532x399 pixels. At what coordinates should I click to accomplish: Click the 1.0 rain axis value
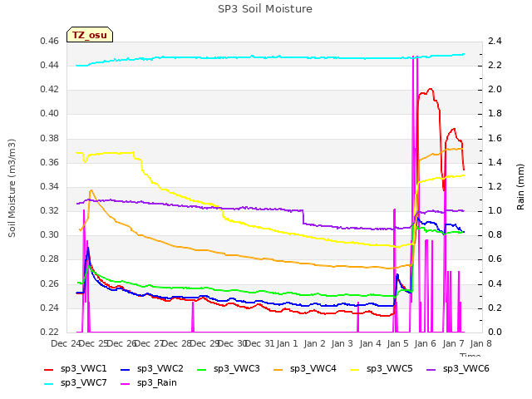[x=495, y=210]
